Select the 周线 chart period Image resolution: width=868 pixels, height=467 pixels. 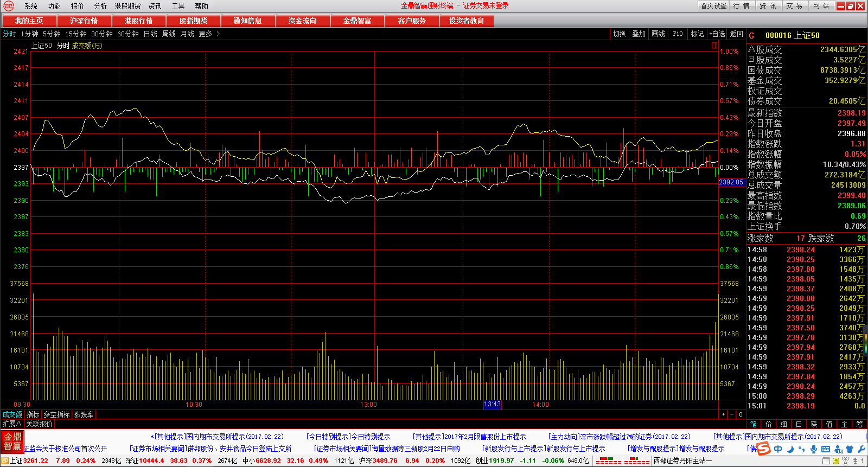pyautogui.click(x=169, y=34)
